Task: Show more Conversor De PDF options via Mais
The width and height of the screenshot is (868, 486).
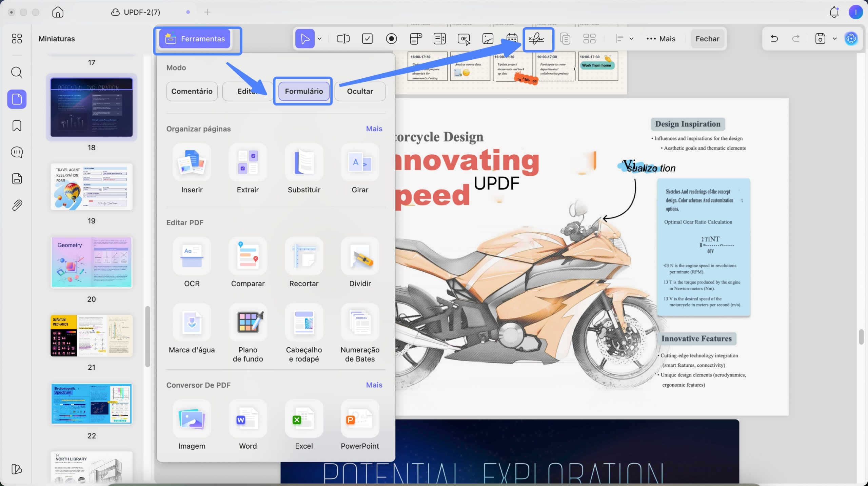Action: click(374, 385)
